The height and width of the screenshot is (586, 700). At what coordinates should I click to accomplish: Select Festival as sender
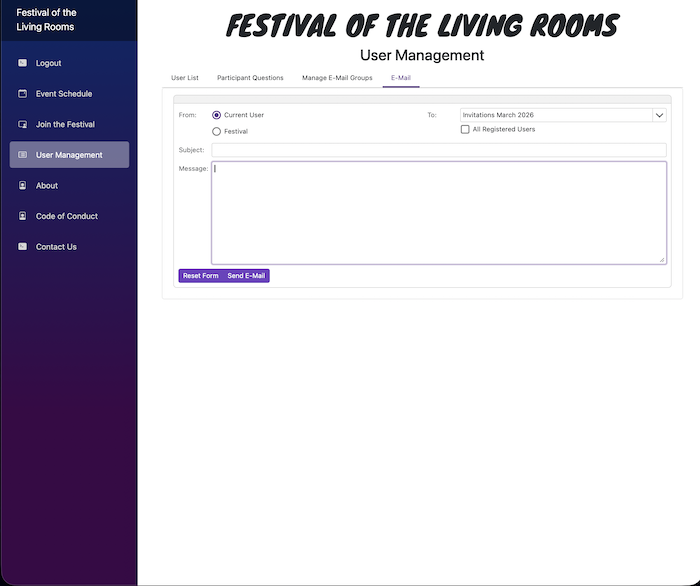[x=217, y=132]
